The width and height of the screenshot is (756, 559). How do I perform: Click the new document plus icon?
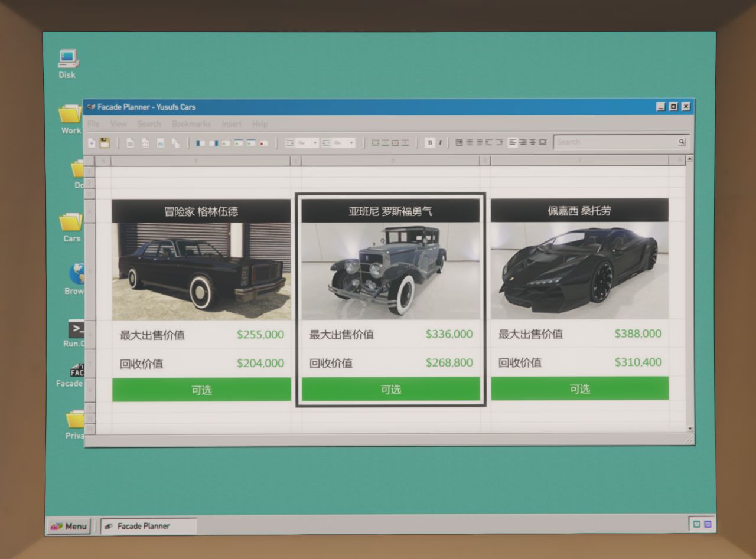(x=92, y=143)
